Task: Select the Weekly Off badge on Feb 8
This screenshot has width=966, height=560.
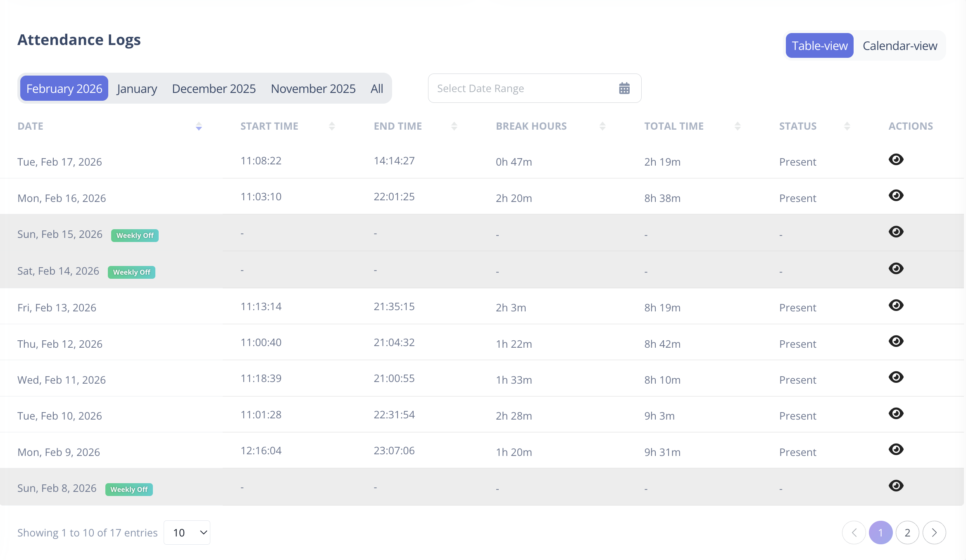Action: tap(129, 489)
